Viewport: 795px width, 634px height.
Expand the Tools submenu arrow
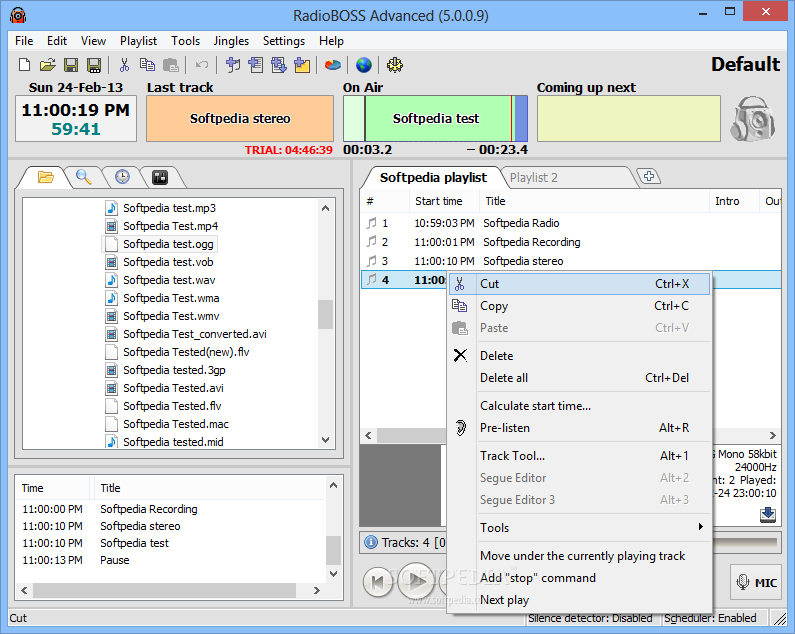tap(701, 526)
